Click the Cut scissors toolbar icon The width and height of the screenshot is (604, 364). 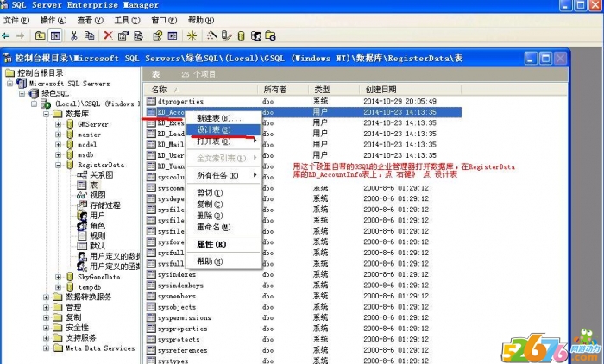tap(74, 36)
